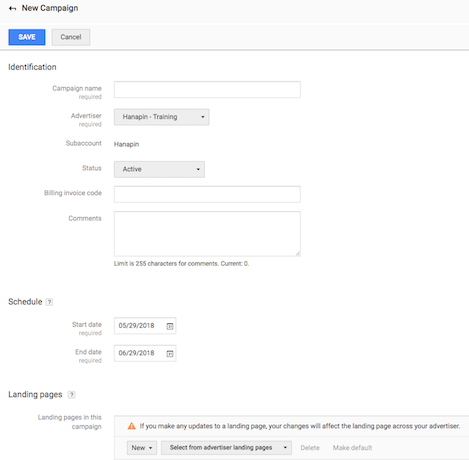The width and height of the screenshot is (469, 460).
Task: Click inside the Comments text area
Action: [x=207, y=234]
